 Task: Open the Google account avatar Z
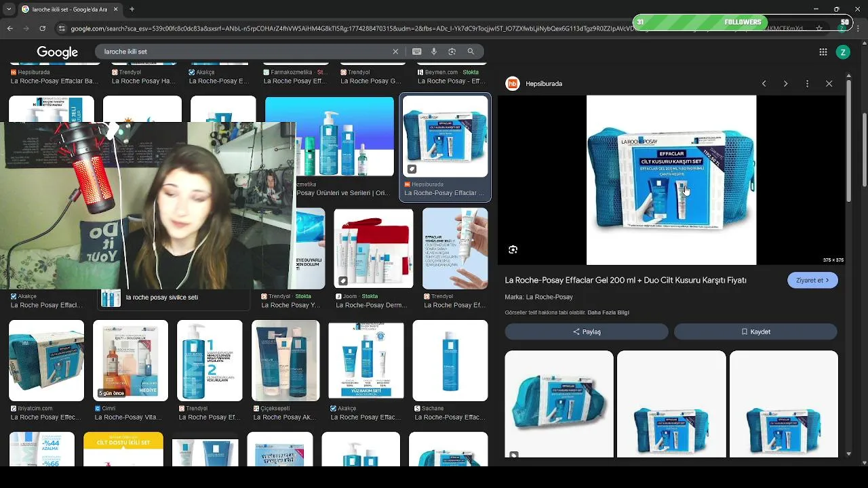click(x=843, y=52)
